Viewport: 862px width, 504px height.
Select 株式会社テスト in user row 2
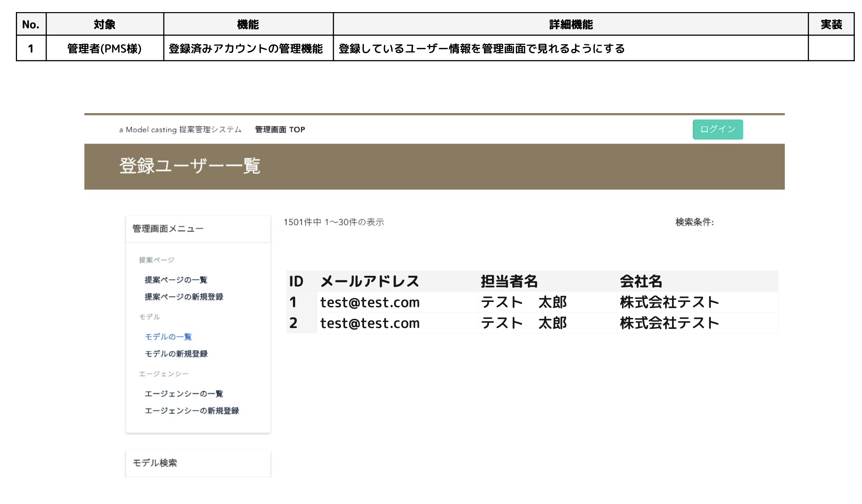pyautogui.click(x=669, y=323)
